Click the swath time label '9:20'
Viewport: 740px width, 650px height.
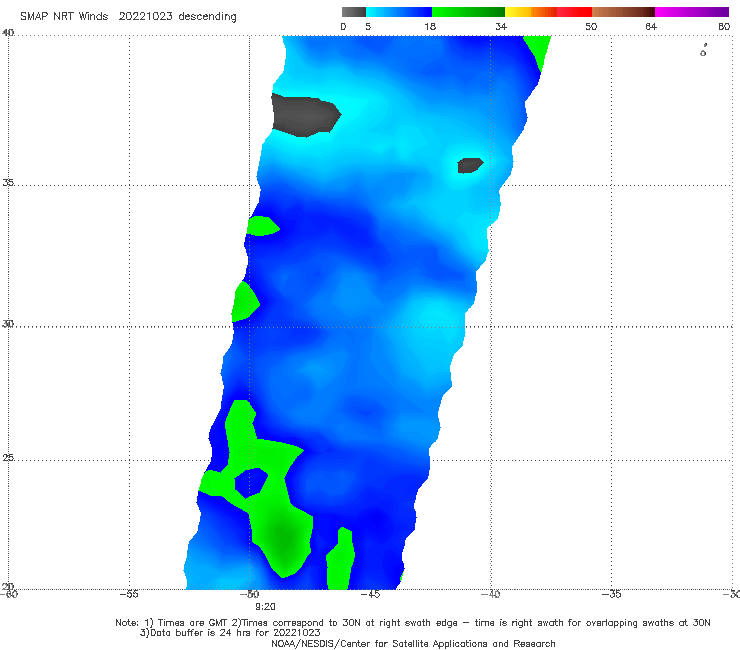pos(265,607)
